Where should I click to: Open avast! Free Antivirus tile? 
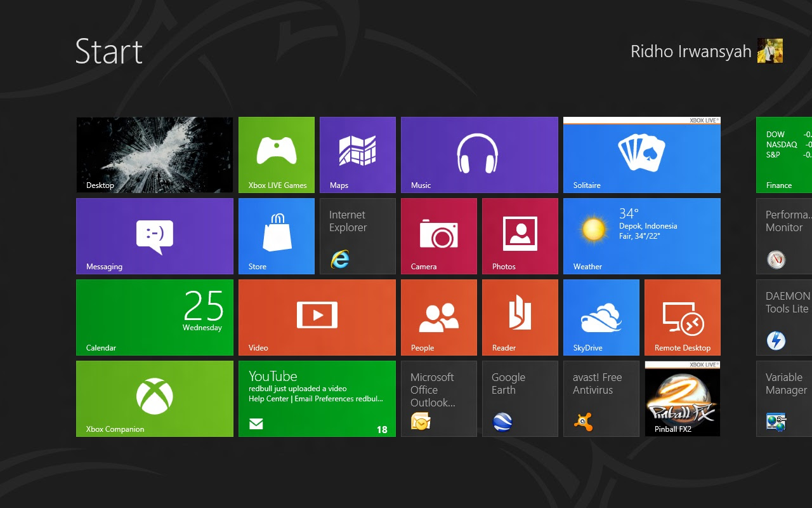pos(601,399)
